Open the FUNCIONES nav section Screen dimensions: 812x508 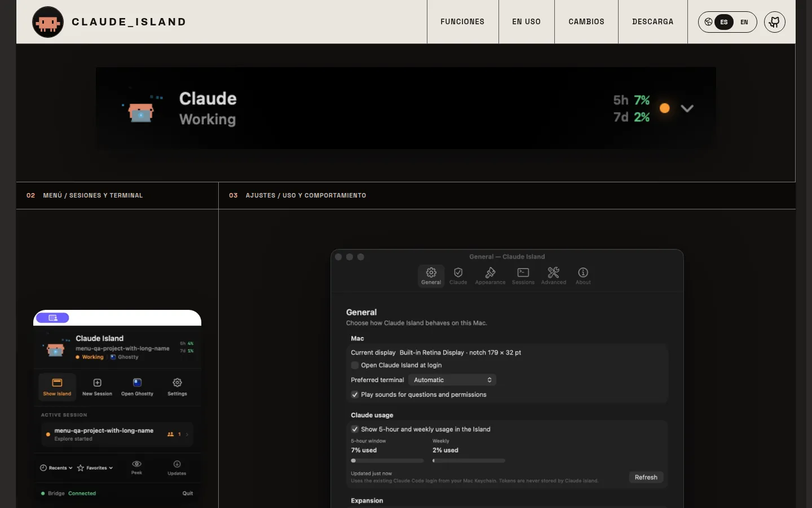462,21
